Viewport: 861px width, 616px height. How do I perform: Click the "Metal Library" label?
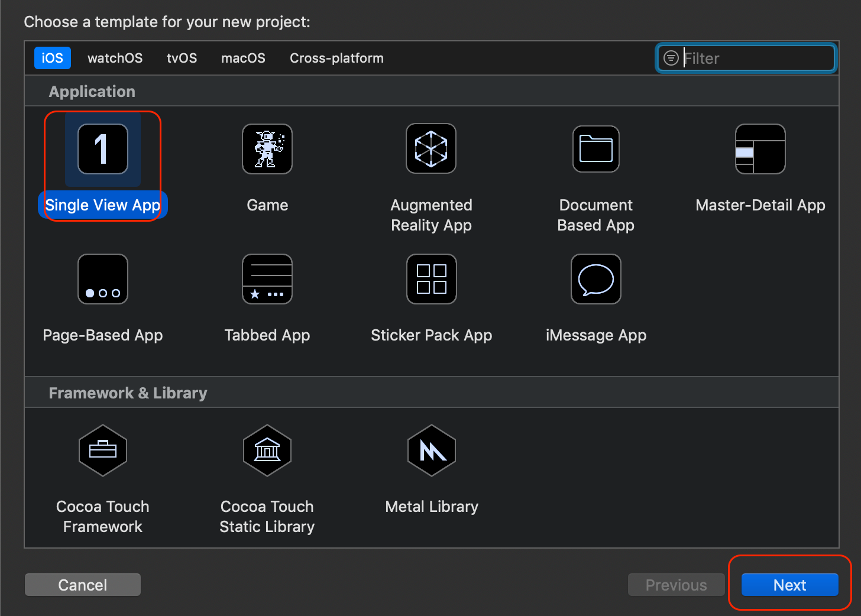coord(432,507)
